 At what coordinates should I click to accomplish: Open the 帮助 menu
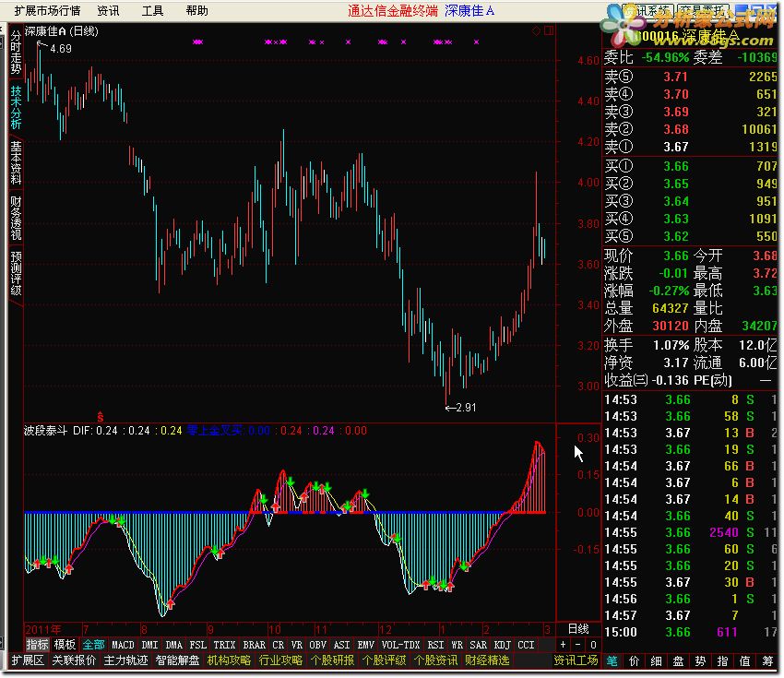pos(197,10)
